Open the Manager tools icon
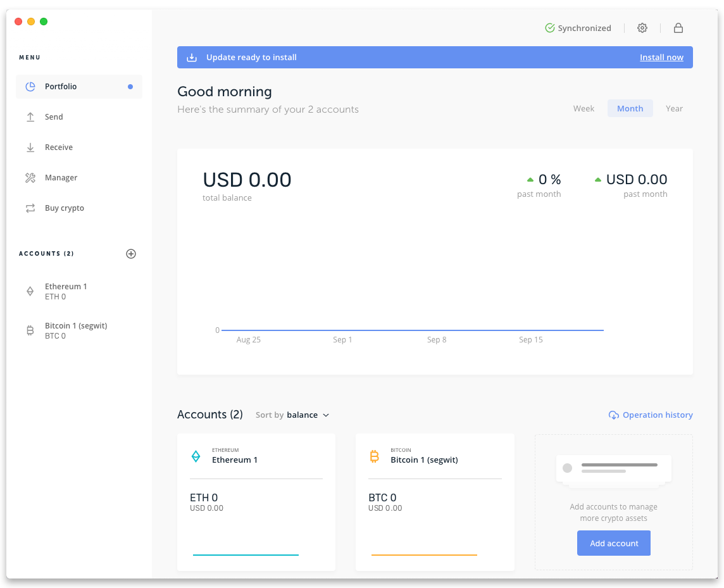Viewport: 724px width, 588px height. (30, 177)
